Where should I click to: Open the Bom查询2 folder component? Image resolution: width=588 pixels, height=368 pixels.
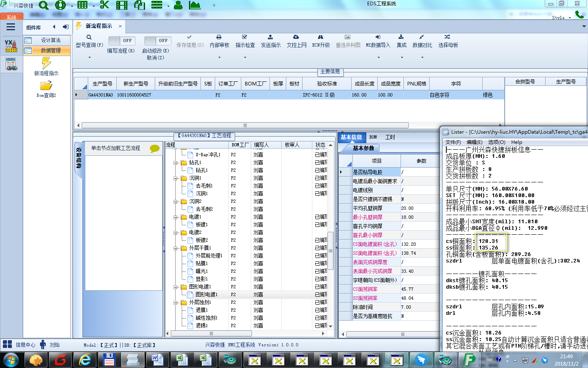[46, 89]
